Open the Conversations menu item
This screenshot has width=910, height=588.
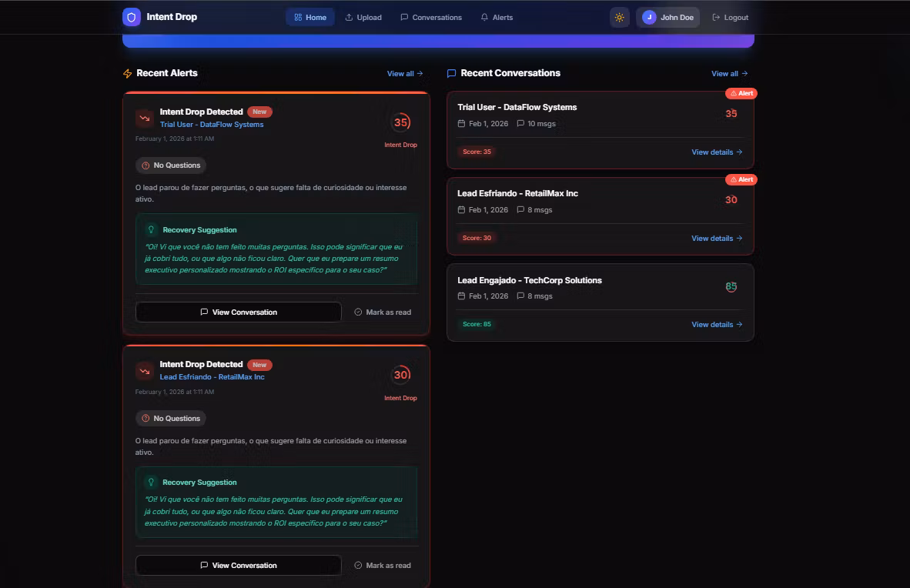coord(431,18)
